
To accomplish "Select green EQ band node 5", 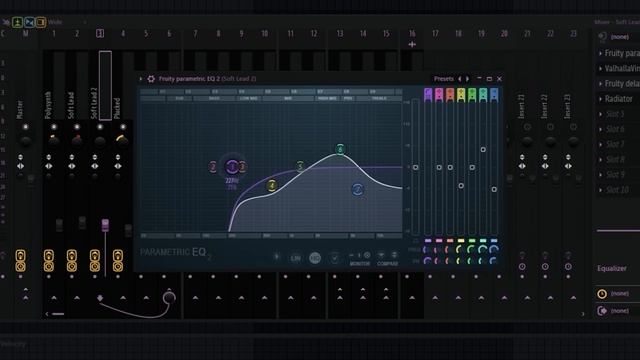I will click(300, 166).
